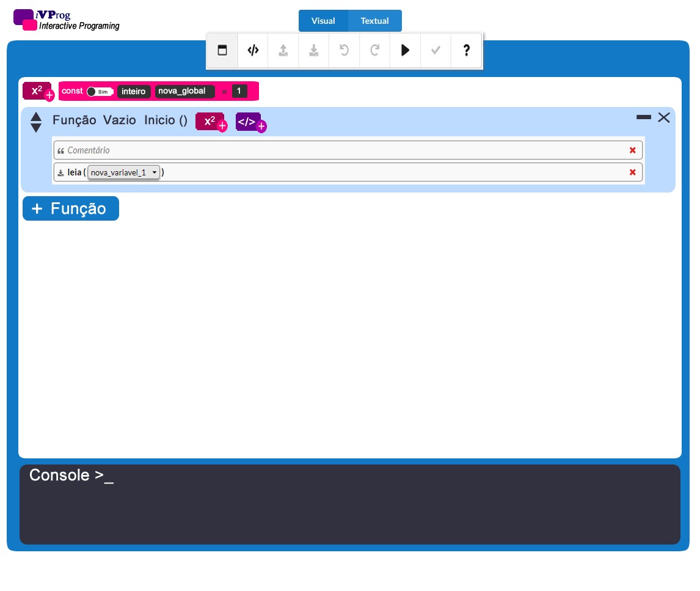
Task: Collapse the Inicio function with minus icon
Action: click(644, 117)
